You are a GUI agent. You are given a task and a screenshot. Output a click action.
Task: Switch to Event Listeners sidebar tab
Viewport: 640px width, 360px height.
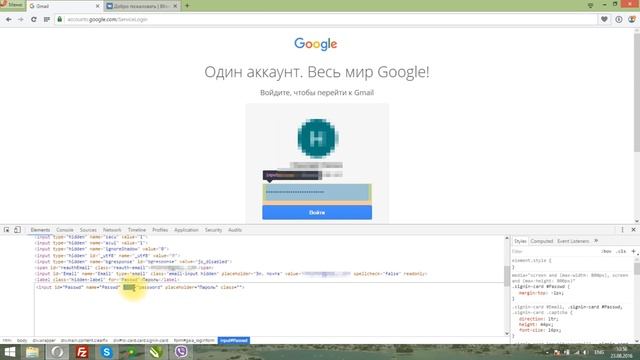click(573, 241)
